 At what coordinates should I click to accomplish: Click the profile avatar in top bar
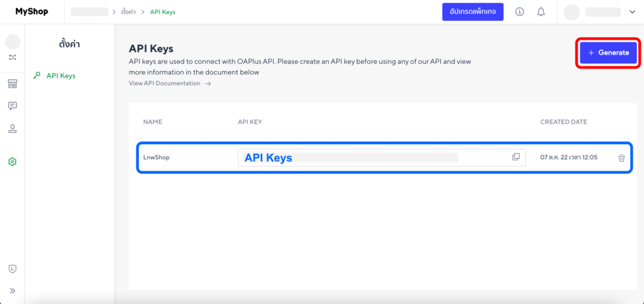point(571,12)
